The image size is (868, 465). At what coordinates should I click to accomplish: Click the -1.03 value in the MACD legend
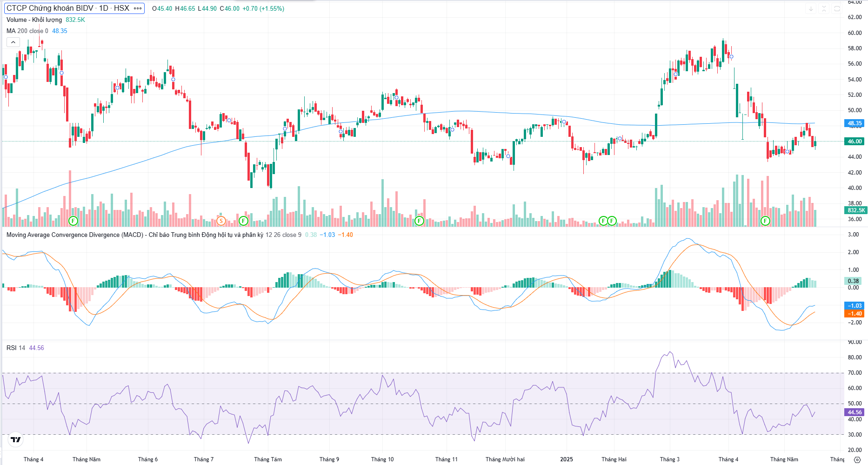coord(327,235)
